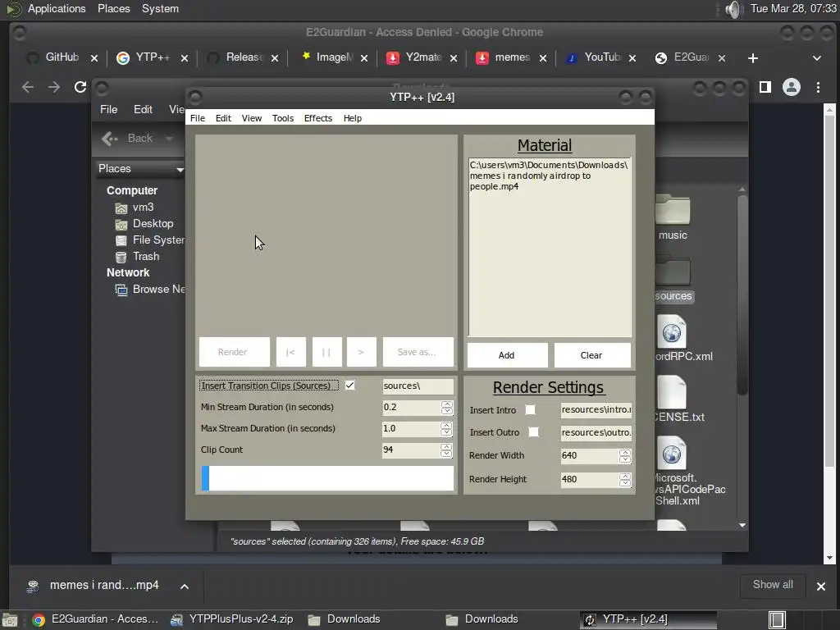Expand Chrome tab search chevron

click(x=817, y=58)
